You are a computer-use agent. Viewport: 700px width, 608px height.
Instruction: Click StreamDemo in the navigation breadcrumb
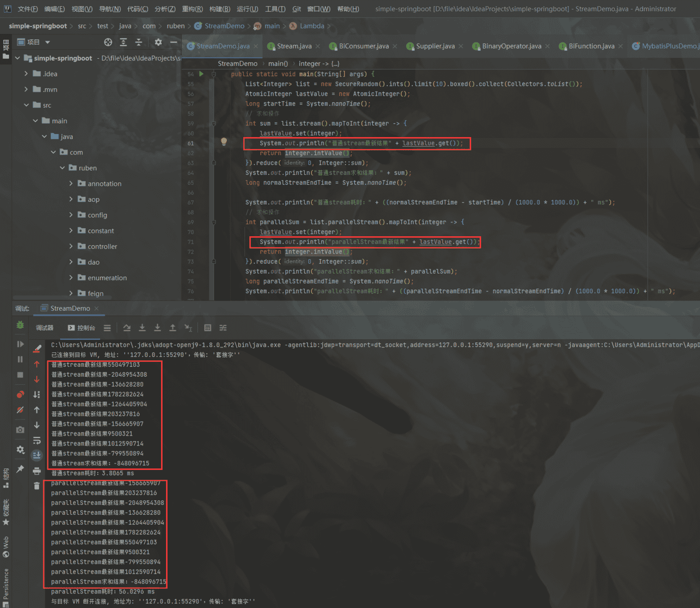click(224, 26)
